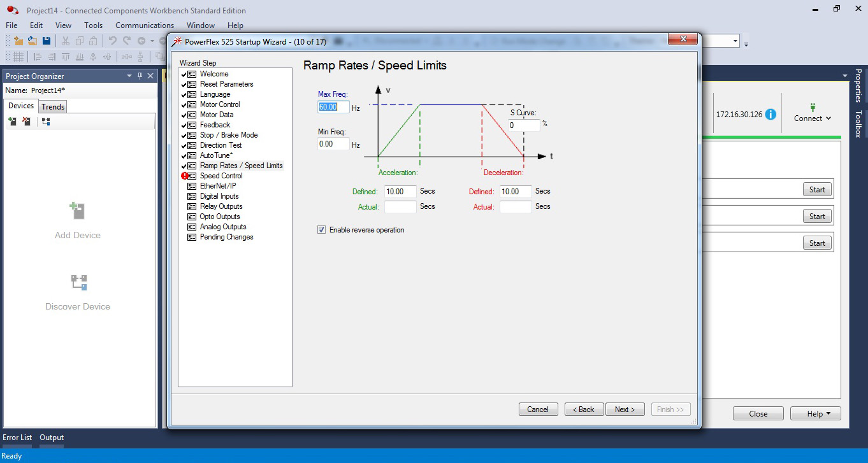
Task: Click the Center Vertically icon
Action: 93,57
